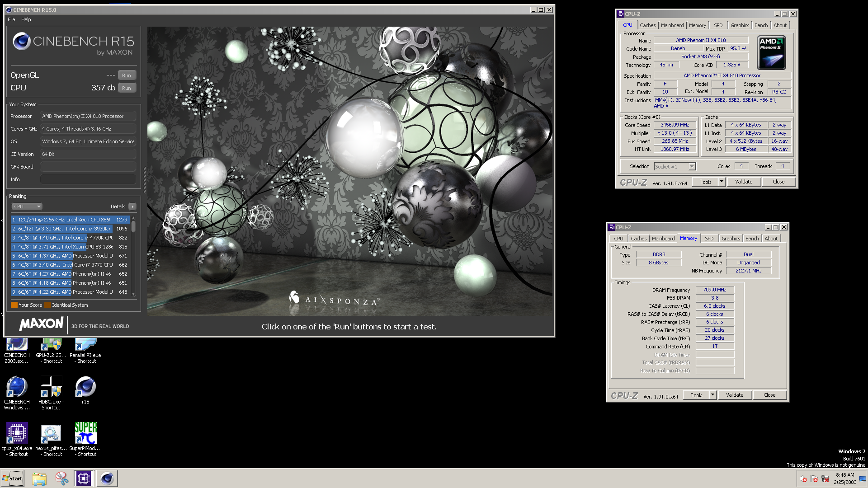Open SPD tab in processor CPU-Z window
The width and height of the screenshot is (868, 488).
coord(718,25)
